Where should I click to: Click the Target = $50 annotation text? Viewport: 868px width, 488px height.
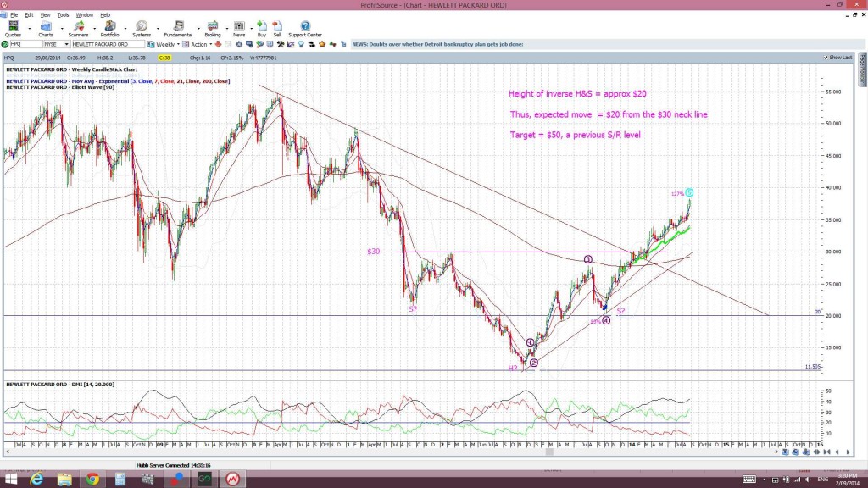576,135
